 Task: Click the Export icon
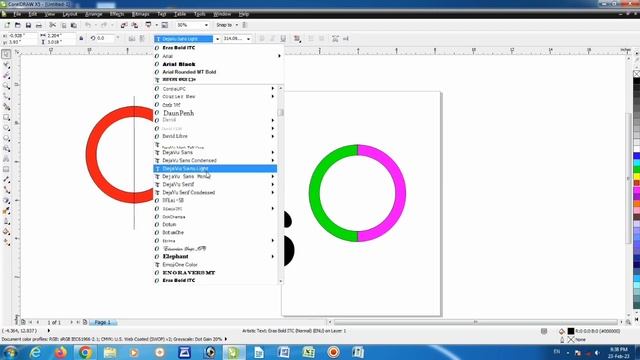134,25
